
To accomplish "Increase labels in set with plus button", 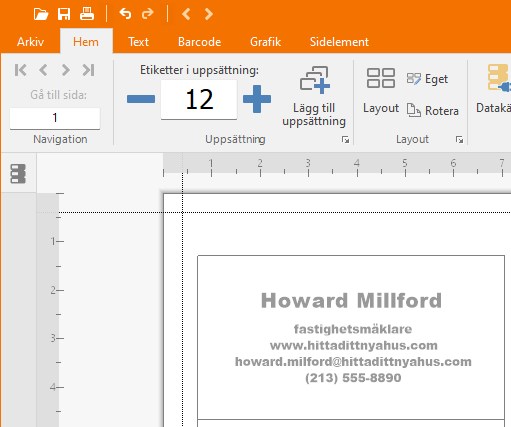I will 257,99.
